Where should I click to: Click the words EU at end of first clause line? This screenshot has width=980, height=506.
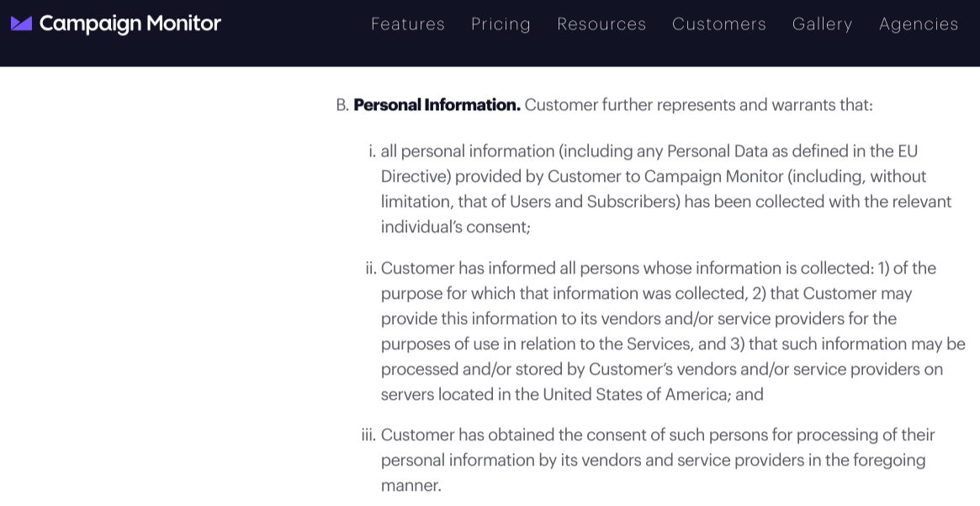907,152
